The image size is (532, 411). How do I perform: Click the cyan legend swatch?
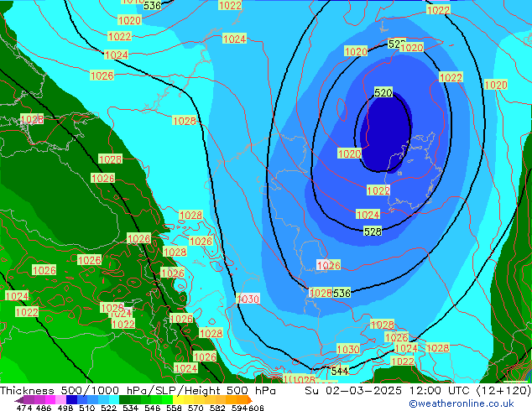(114, 400)
